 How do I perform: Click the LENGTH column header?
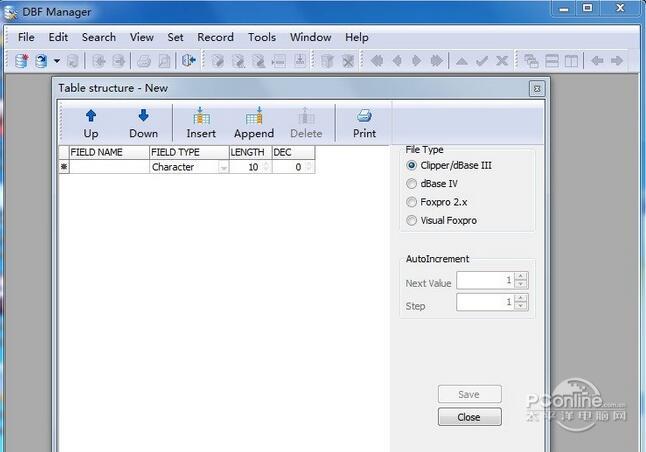pos(250,152)
